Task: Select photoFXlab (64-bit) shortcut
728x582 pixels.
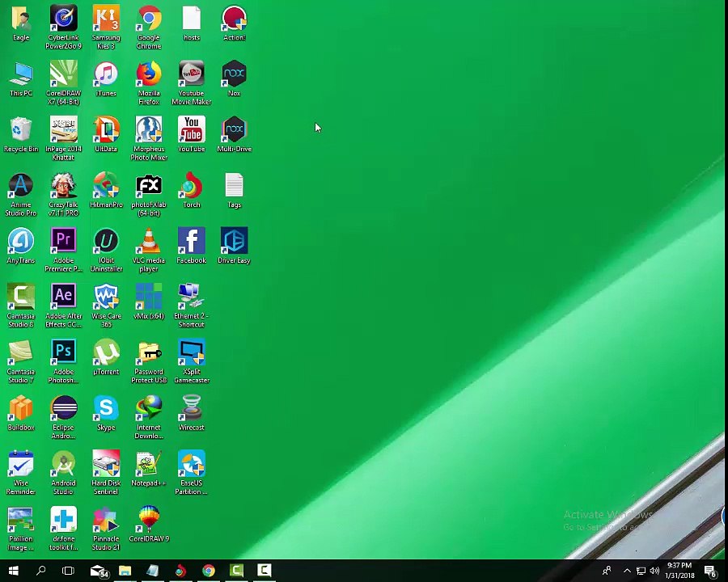Action: coord(149,186)
